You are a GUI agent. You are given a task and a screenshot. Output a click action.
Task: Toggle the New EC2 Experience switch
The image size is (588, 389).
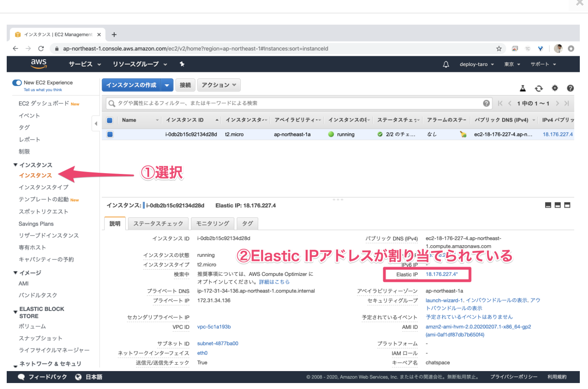click(17, 83)
